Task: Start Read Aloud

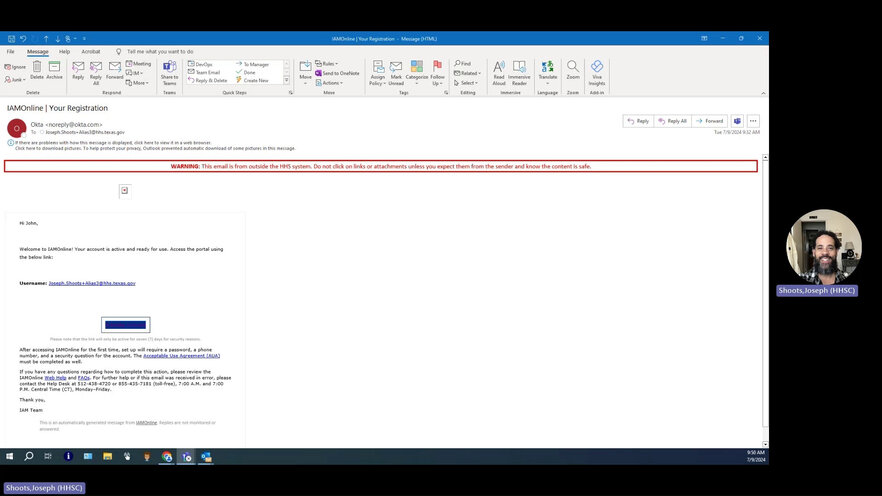Action: (x=499, y=74)
